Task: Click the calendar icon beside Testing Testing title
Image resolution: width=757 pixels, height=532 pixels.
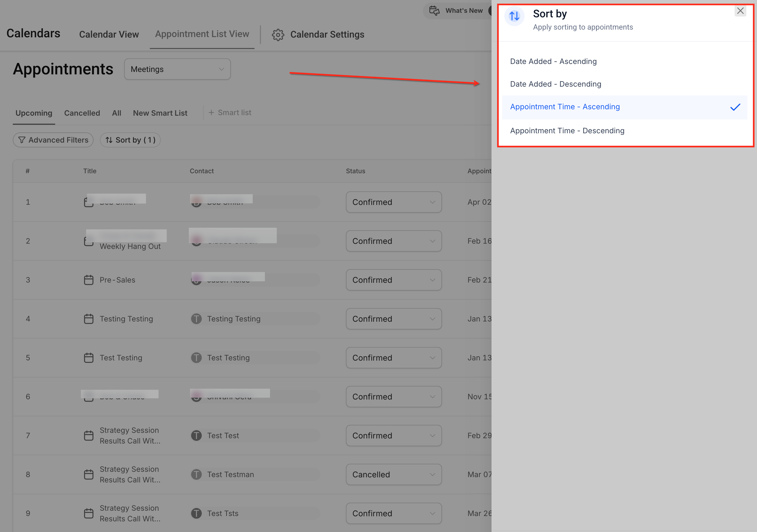Action: click(89, 319)
